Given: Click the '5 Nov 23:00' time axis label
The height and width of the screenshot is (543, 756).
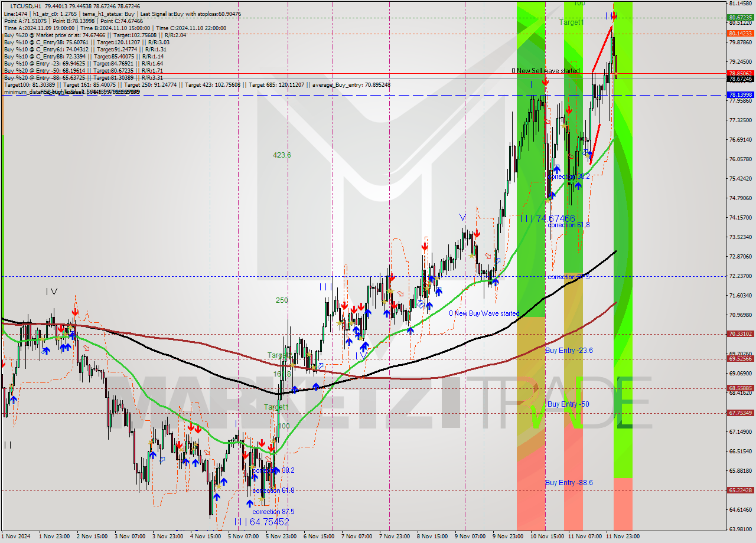Looking at the screenshot, I should (x=282, y=537).
